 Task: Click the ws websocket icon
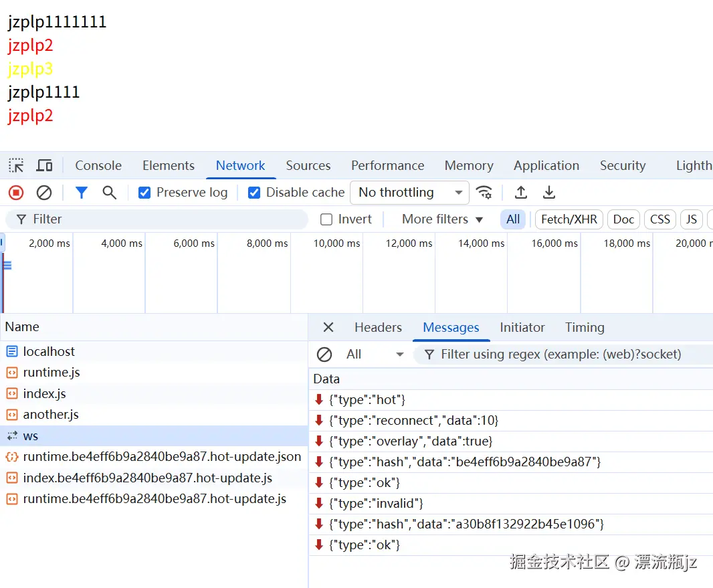click(12, 435)
